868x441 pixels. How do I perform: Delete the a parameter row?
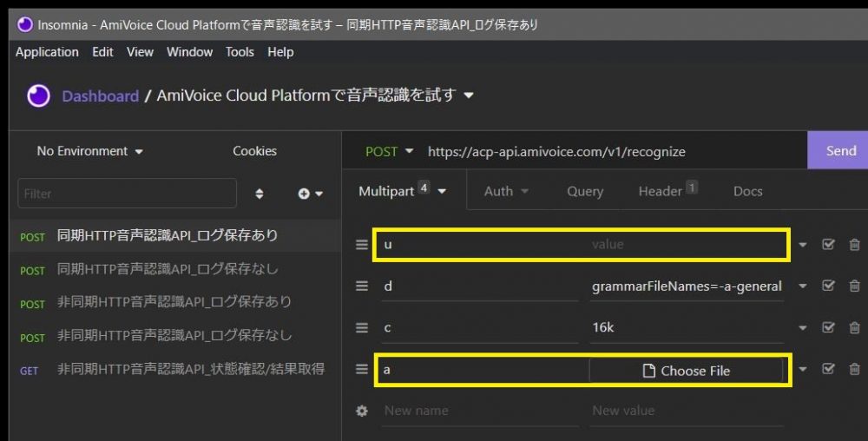[855, 369]
